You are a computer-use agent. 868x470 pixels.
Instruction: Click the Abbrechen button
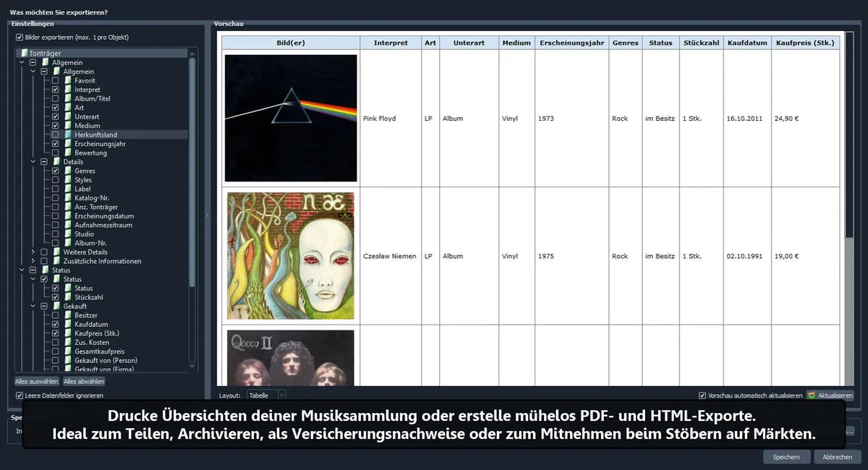coord(838,457)
